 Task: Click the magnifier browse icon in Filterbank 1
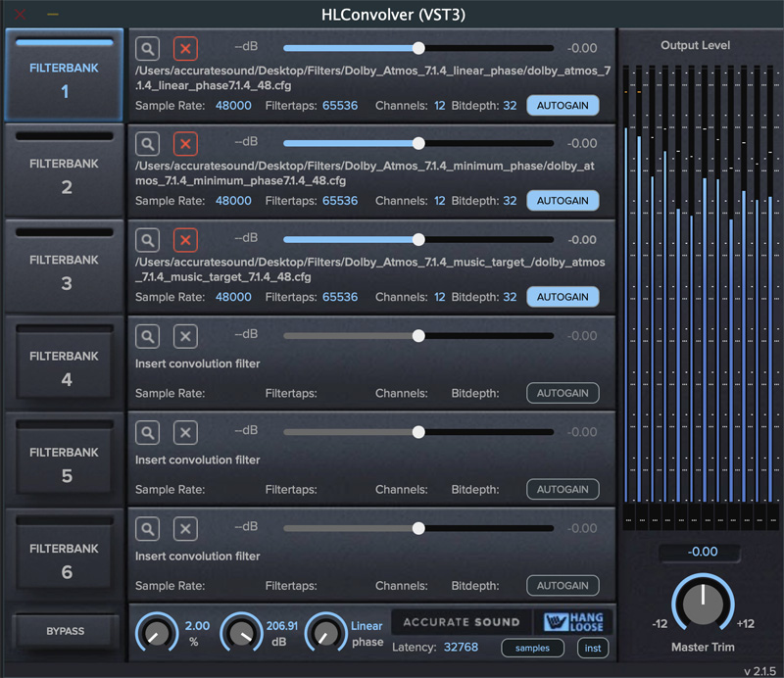tap(147, 48)
